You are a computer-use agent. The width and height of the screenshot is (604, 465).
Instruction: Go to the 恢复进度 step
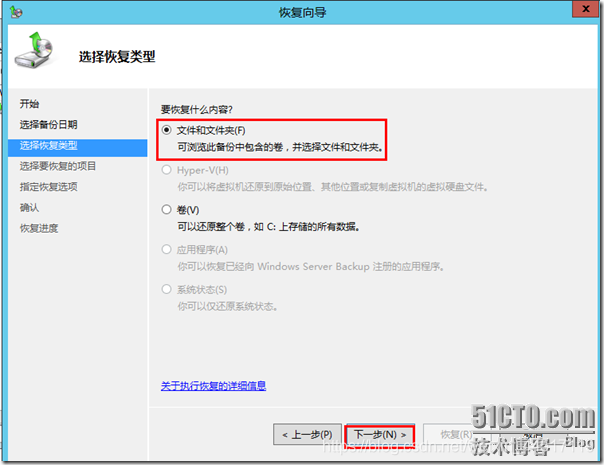[x=39, y=228]
